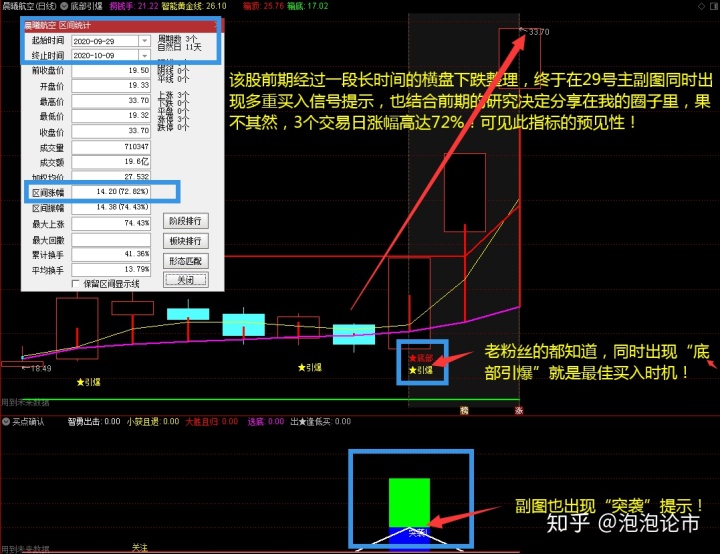Viewport: 720px width, 554px height.
Task: Click the 最大上涨 value 74.43%
Action: pyautogui.click(x=111, y=223)
